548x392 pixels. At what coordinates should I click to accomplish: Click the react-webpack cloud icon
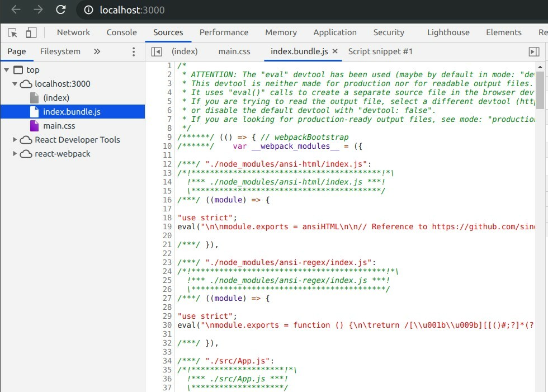point(26,154)
